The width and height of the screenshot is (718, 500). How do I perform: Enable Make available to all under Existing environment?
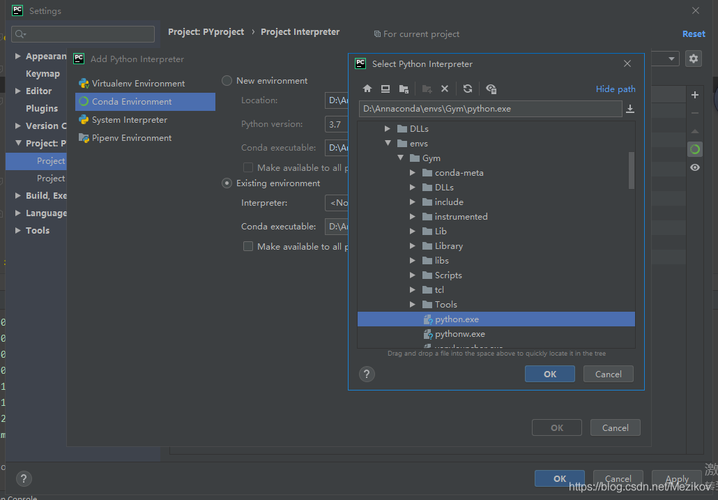click(248, 246)
